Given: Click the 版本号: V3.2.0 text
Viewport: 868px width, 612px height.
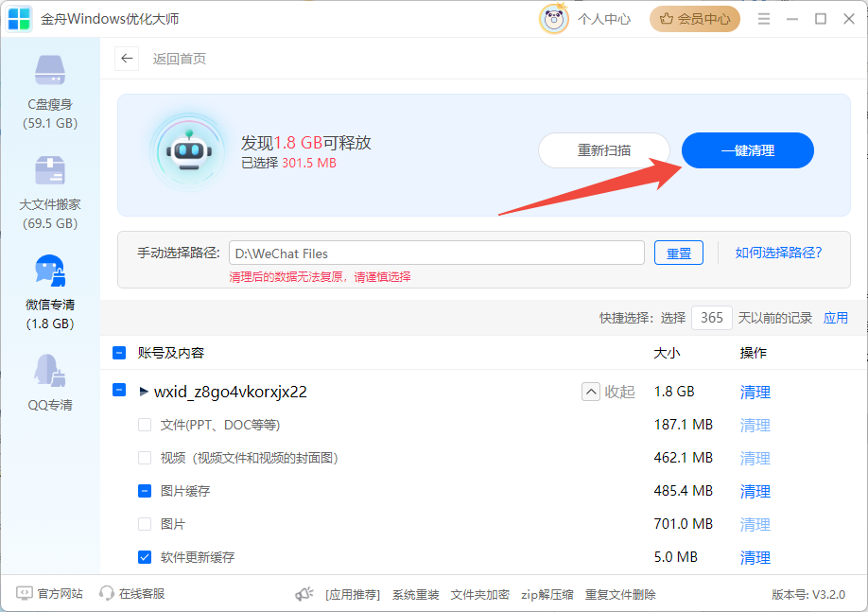Looking at the screenshot, I should point(808,595).
